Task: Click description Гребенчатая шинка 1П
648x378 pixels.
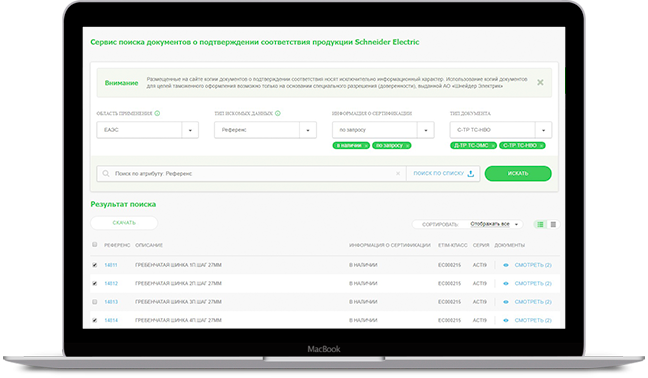Action: click(x=178, y=265)
